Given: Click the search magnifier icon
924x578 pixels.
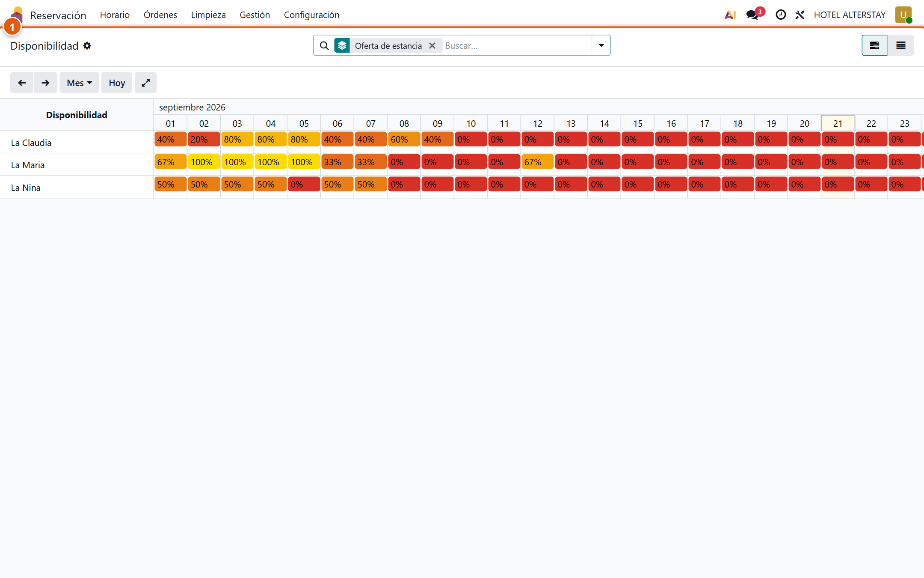Looking at the screenshot, I should 324,46.
